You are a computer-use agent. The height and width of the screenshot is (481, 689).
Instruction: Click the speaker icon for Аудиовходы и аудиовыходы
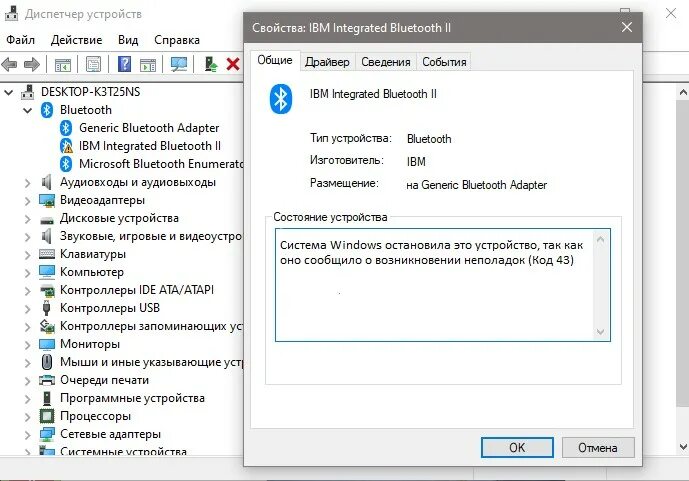click(x=47, y=182)
